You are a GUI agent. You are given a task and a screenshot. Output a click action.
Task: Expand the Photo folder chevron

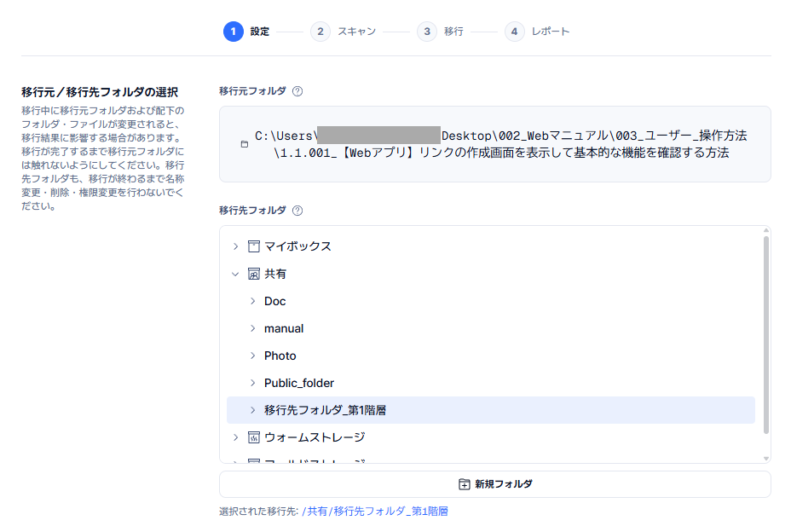(253, 356)
